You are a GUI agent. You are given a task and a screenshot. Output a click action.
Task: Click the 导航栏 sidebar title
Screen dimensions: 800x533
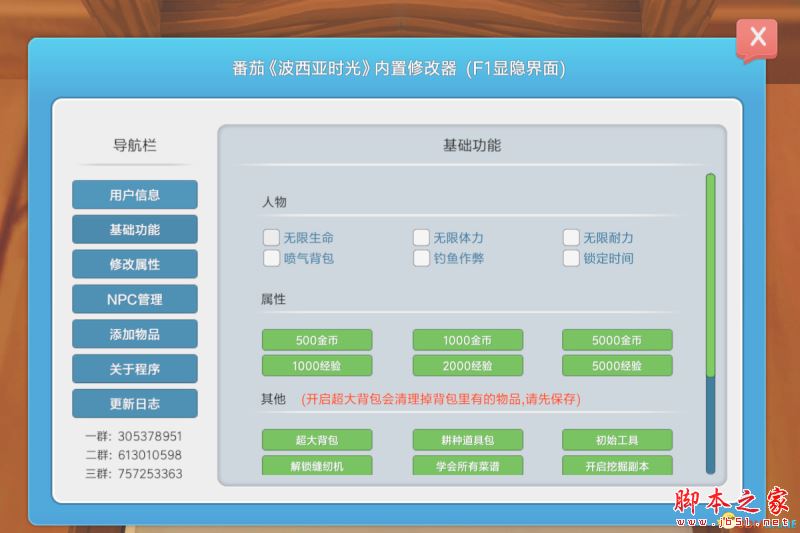(x=135, y=145)
